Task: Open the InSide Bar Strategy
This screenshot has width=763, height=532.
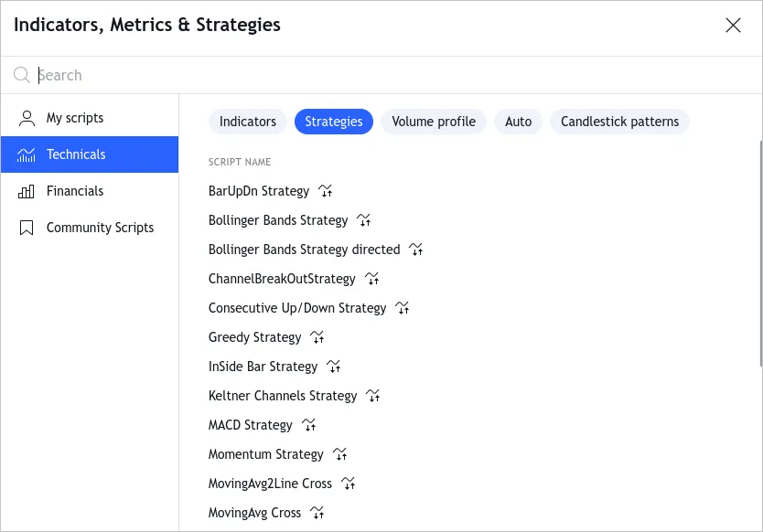Action: point(263,366)
